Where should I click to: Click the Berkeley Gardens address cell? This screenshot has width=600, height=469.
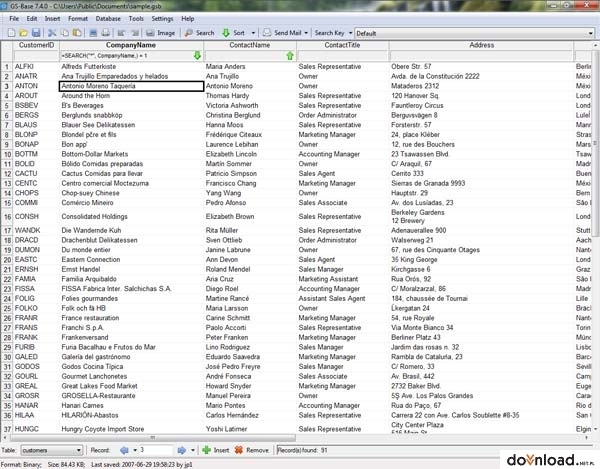tap(481, 217)
